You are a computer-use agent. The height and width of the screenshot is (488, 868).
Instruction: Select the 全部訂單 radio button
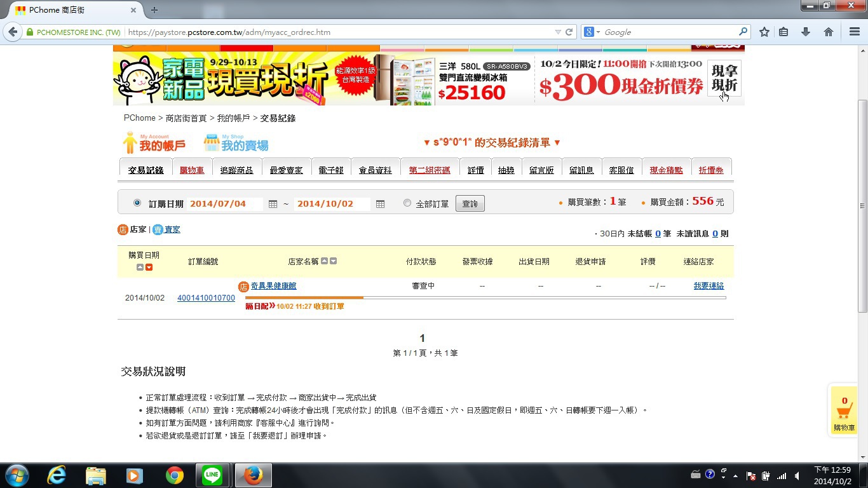(407, 203)
